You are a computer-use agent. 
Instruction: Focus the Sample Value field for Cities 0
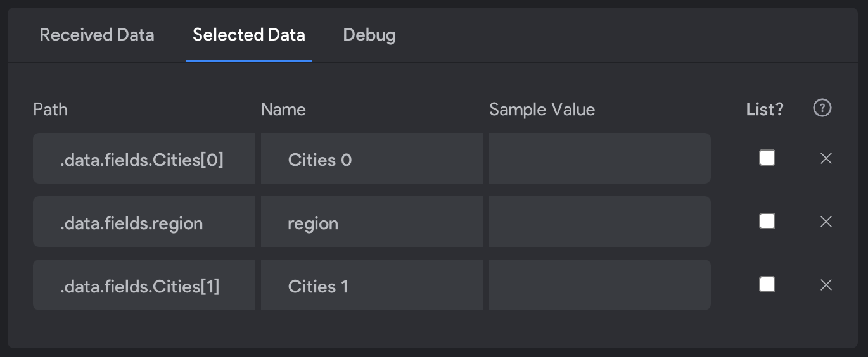[600, 158]
